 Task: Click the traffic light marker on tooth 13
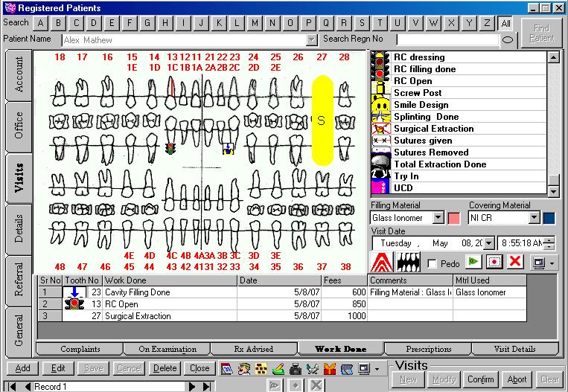click(x=170, y=149)
